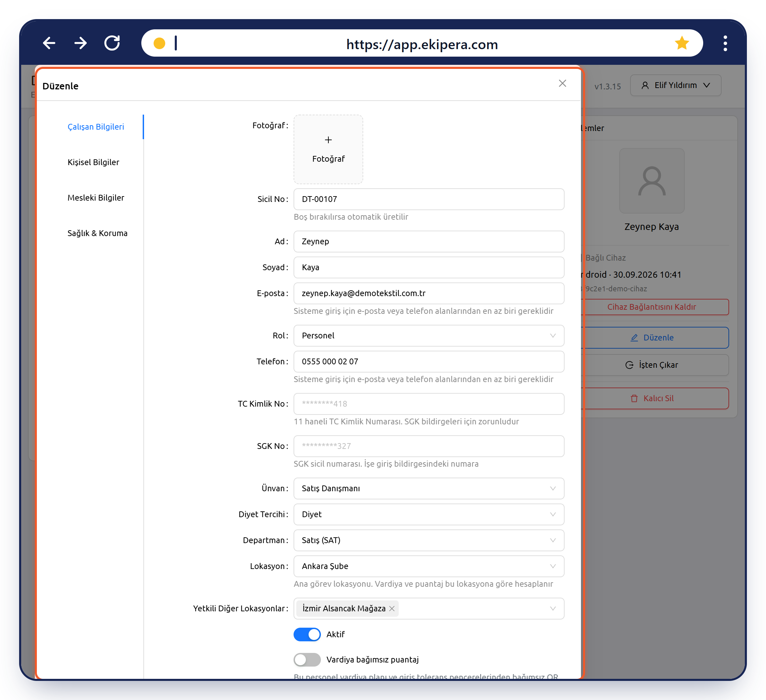Click the browser back arrow

pyautogui.click(x=49, y=43)
